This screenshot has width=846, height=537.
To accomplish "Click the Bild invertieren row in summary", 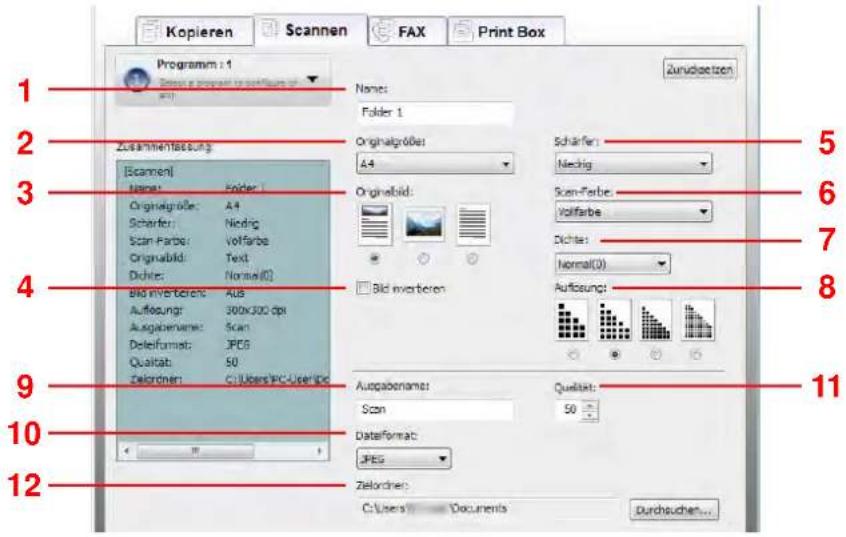I will 188,293.
